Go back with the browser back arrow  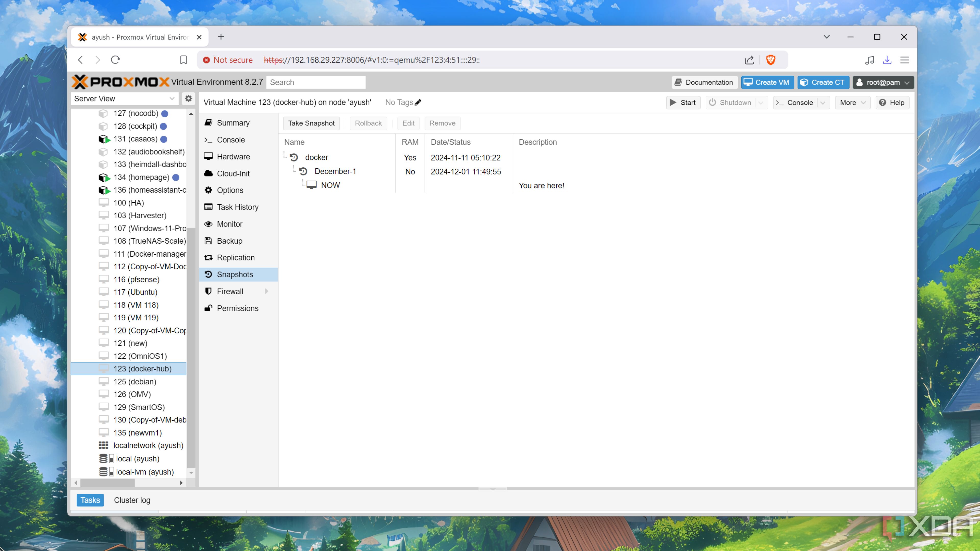pos(80,60)
